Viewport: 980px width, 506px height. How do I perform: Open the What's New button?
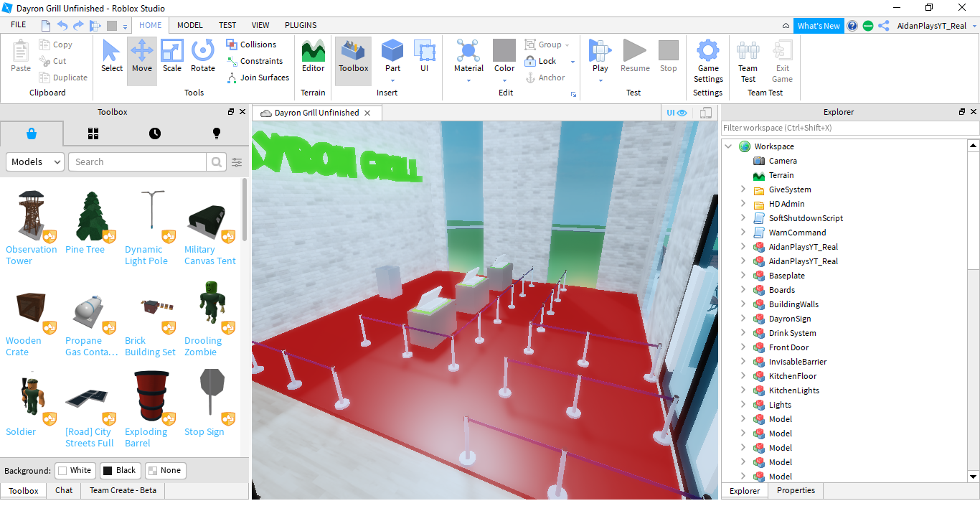pyautogui.click(x=819, y=26)
